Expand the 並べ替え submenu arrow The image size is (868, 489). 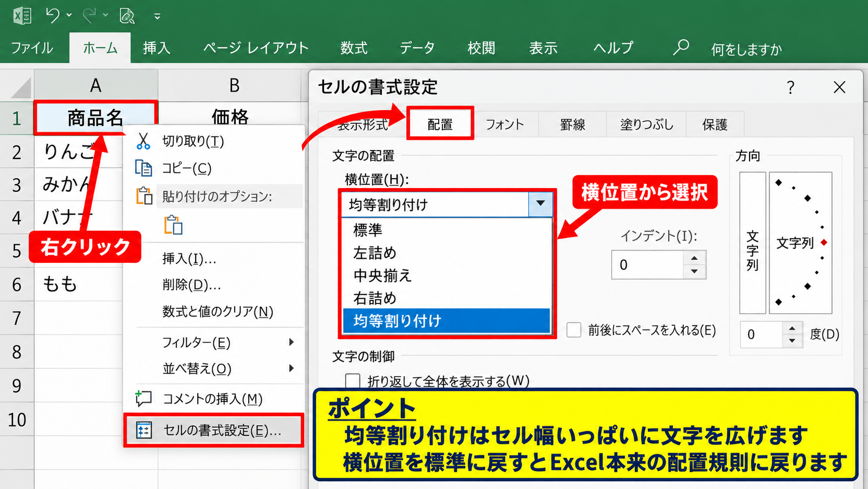pos(291,368)
